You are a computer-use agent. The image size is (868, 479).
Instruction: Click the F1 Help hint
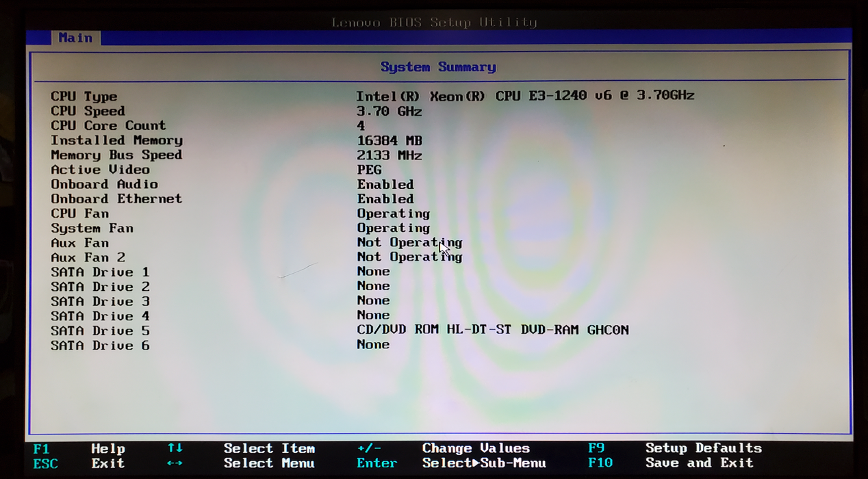(79, 449)
